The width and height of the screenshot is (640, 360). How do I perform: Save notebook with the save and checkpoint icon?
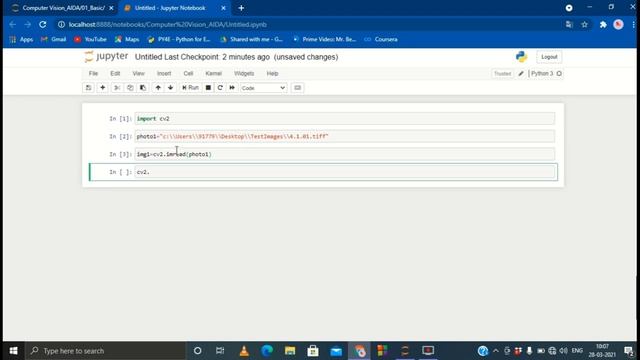click(x=88, y=88)
